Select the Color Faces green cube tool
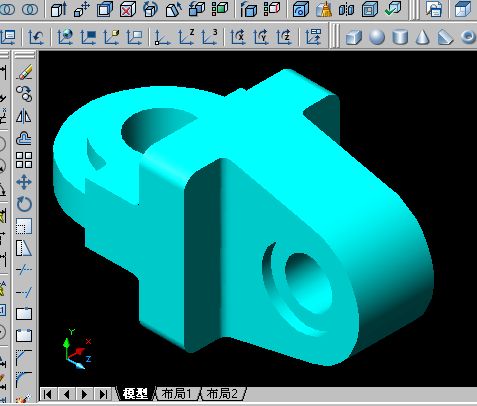This screenshot has height=406, width=477. tap(220, 9)
